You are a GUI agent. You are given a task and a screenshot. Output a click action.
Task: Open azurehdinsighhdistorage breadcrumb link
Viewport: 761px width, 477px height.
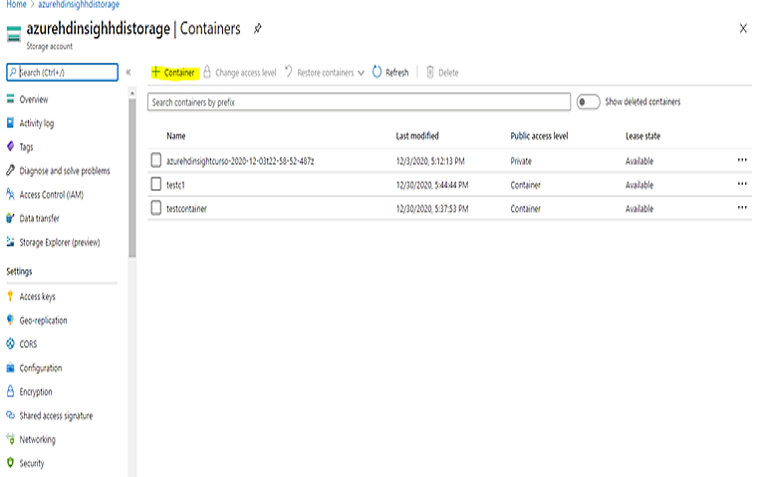pyautogui.click(x=79, y=4)
